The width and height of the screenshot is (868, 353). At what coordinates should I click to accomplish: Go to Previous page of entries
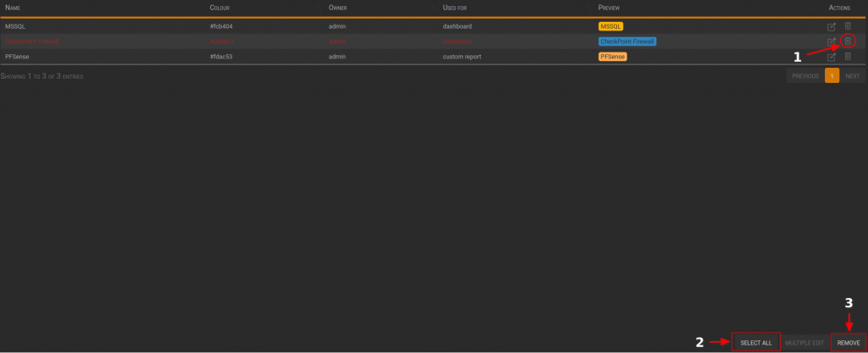point(805,75)
